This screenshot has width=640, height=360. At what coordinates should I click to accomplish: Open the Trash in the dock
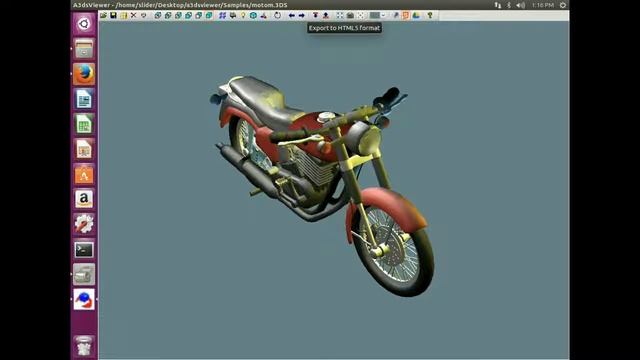pyautogui.click(x=84, y=346)
